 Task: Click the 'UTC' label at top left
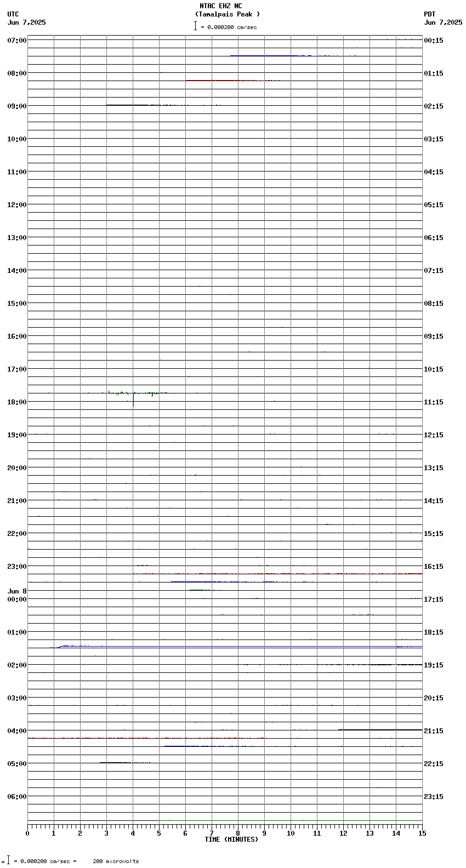coord(13,14)
